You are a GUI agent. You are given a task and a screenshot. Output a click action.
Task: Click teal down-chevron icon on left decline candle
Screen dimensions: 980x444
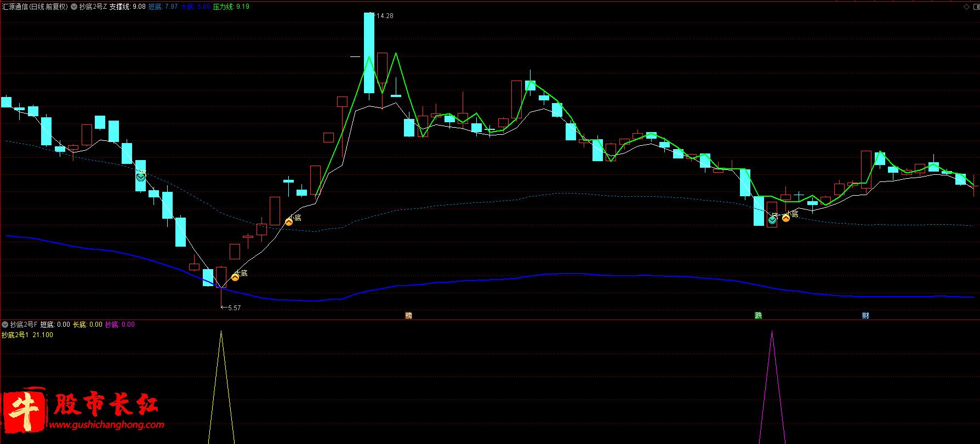coord(141,177)
